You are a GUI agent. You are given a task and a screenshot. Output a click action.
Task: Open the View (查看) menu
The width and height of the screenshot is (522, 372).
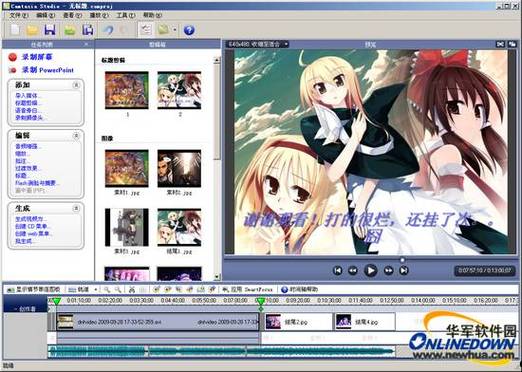[72, 15]
